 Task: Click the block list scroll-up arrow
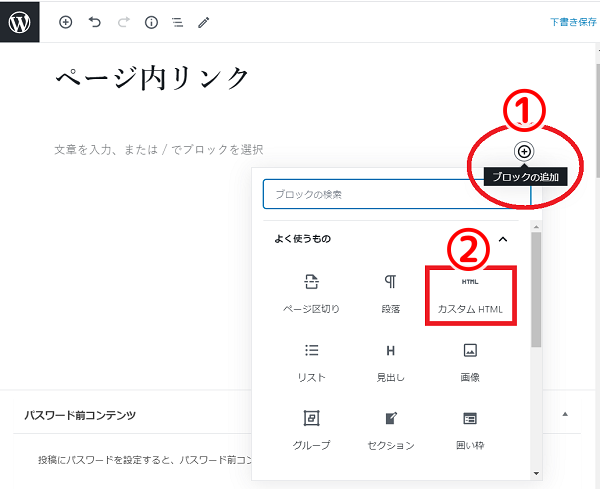[536, 227]
